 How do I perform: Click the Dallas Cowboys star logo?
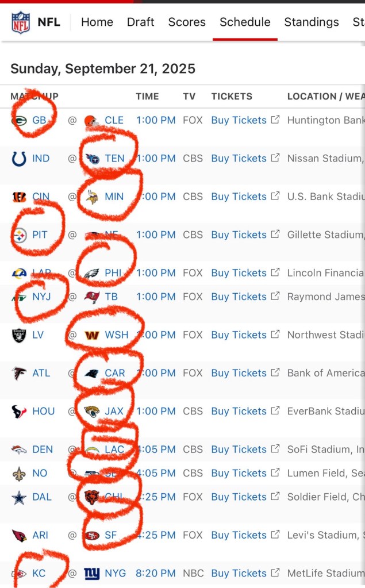[19, 497]
